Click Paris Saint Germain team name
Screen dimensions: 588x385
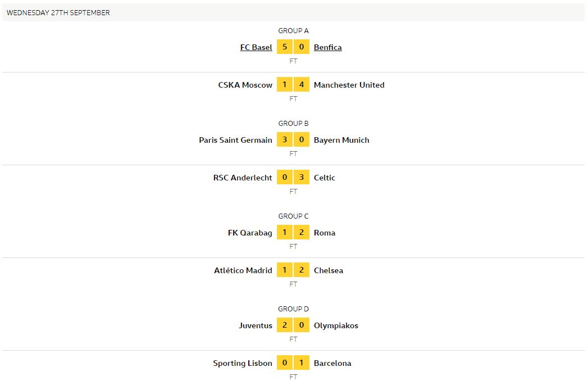click(x=235, y=140)
